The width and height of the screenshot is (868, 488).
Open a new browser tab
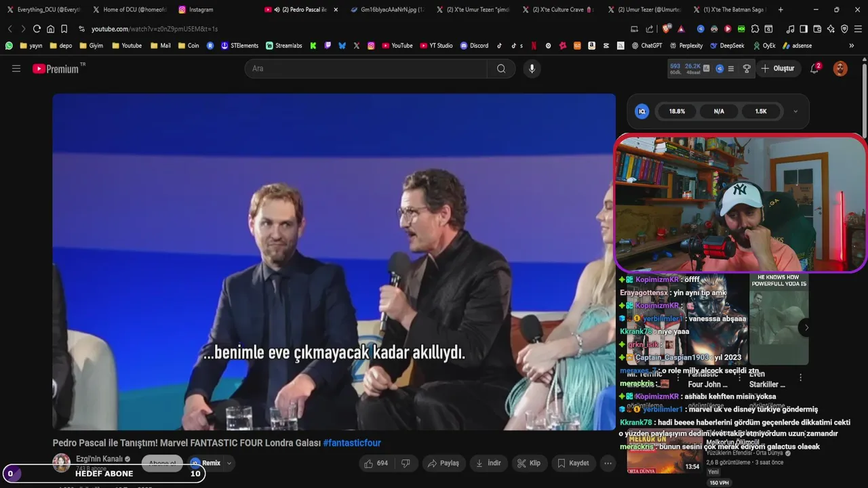(x=781, y=9)
